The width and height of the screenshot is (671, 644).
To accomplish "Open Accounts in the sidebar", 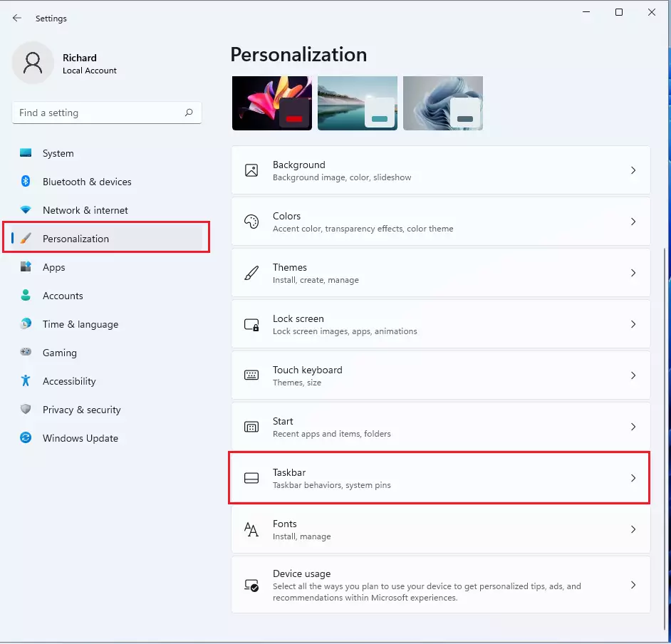I will tap(107, 296).
